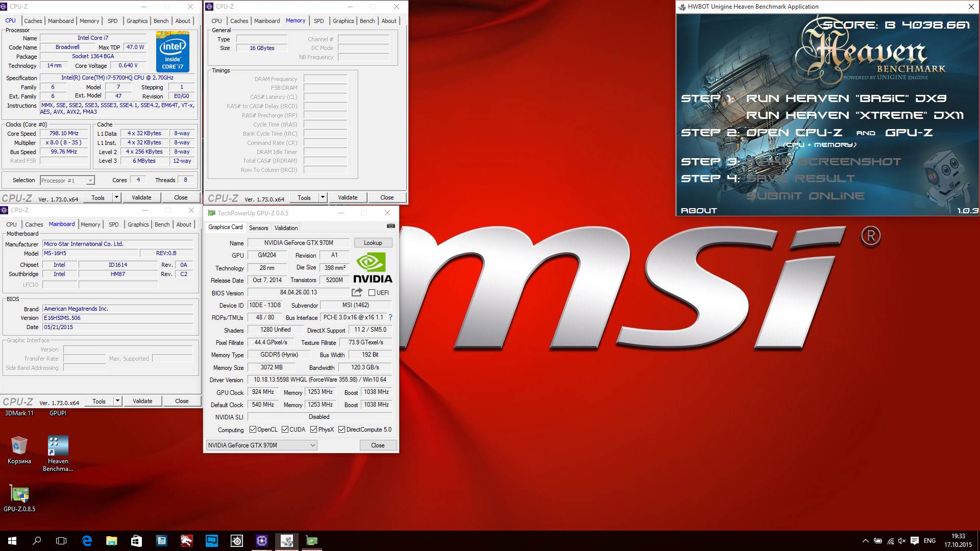Viewport: 980px width, 551px height.
Task: Click the muted volume tray icon
Action: (x=902, y=541)
